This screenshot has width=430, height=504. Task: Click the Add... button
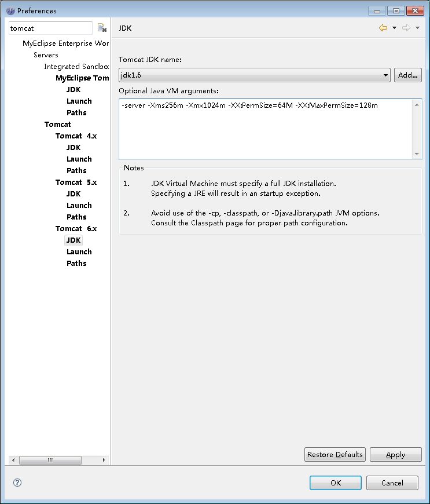(408, 75)
